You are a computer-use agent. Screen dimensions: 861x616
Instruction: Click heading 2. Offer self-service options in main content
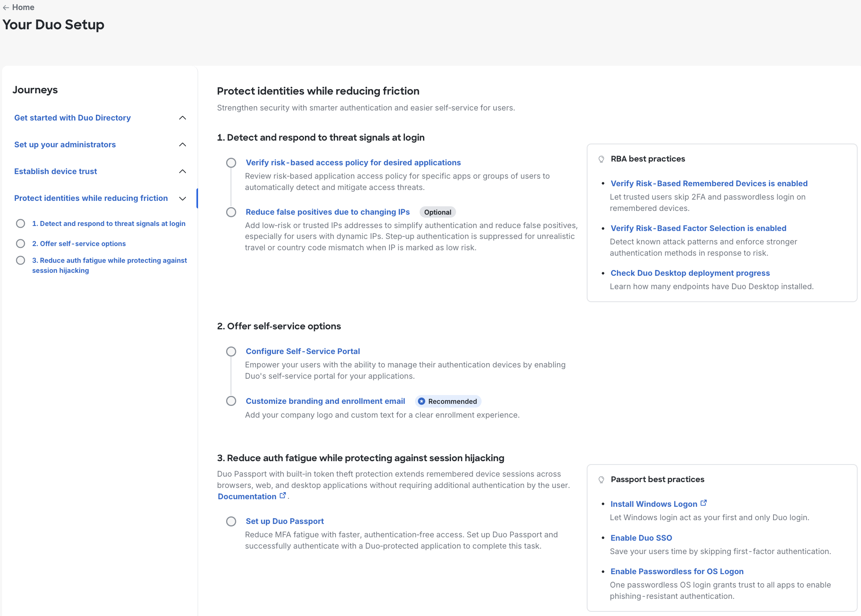pyautogui.click(x=279, y=326)
